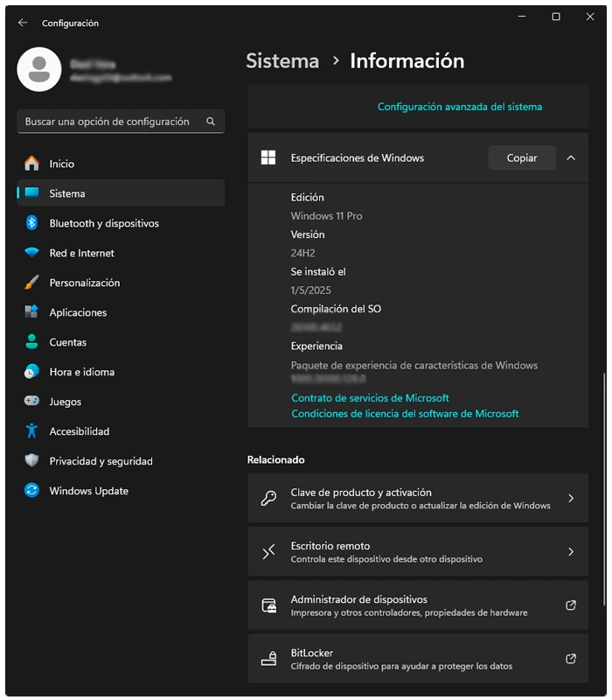Click the Información page title
This screenshot has width=612, height=700.
407,60
